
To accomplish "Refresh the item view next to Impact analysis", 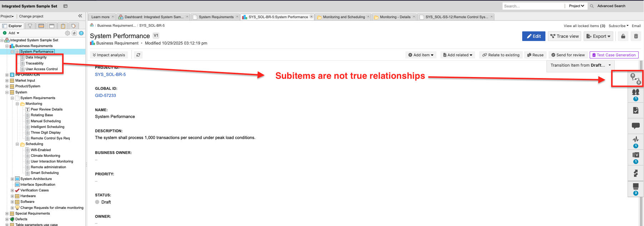I will (x=138, y=55).
